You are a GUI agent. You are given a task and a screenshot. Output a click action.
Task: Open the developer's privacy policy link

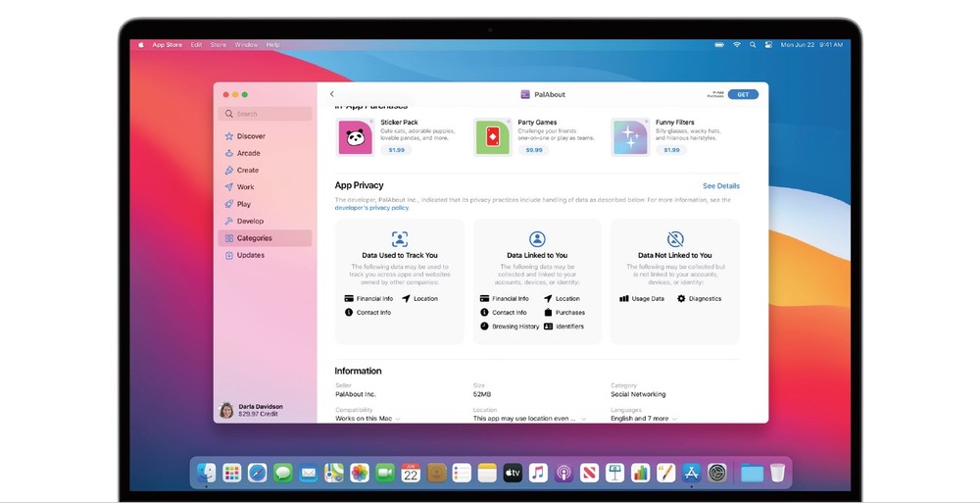coord(371,208)
